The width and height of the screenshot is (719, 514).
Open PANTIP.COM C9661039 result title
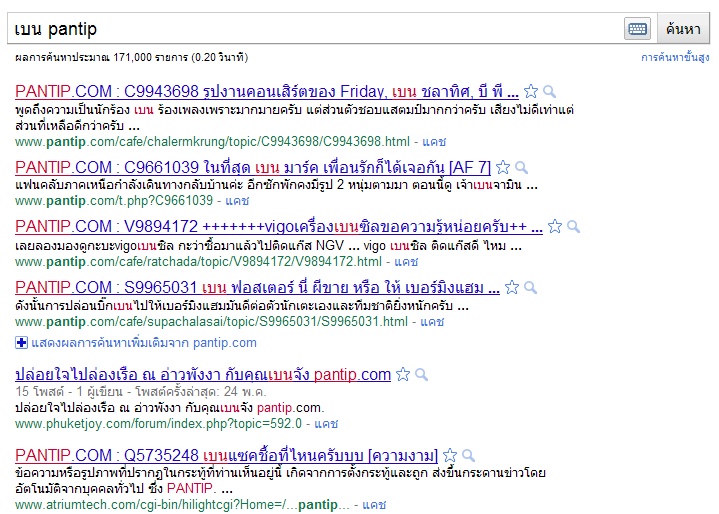[253, 167]
